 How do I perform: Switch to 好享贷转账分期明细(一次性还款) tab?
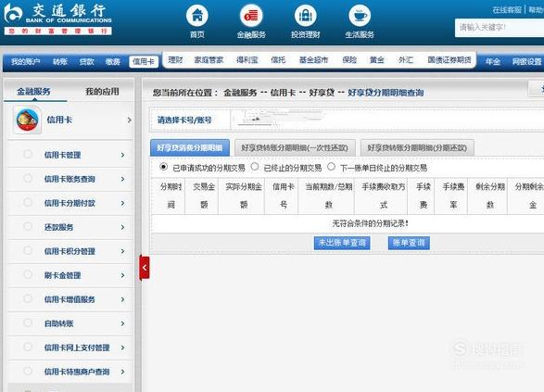point(296,147)
